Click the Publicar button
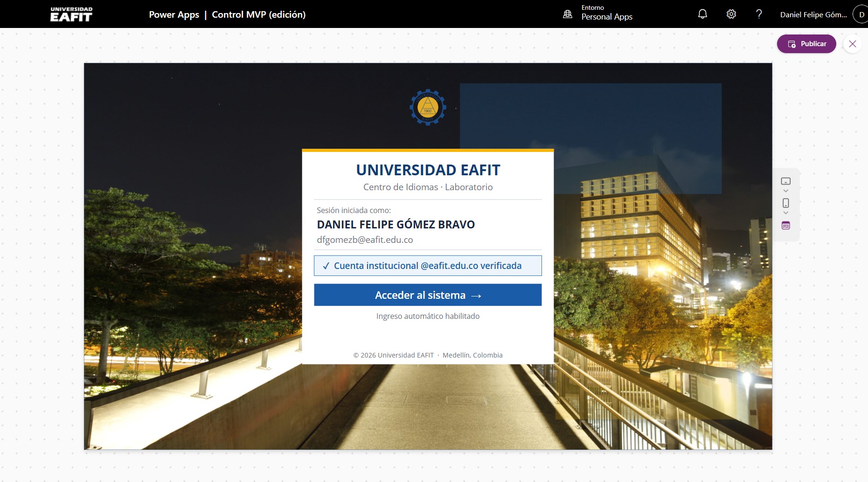The height and width of the screenshot is (482, 868). coord(806,44)
